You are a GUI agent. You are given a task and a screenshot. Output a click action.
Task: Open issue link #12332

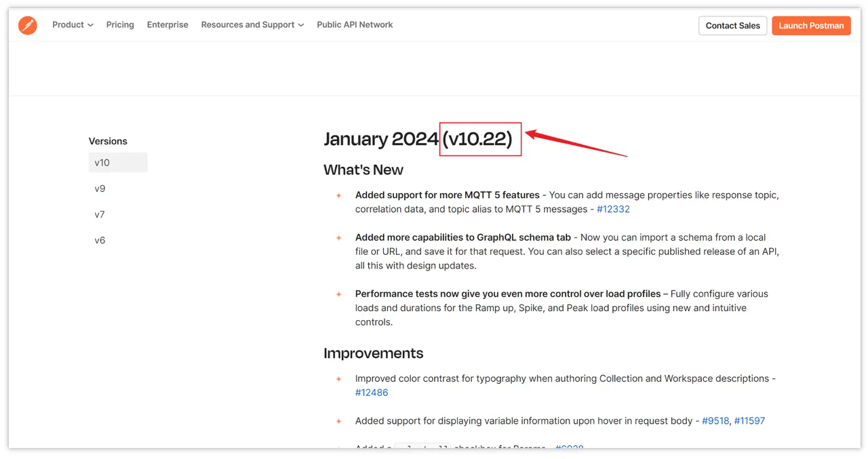(x=613, y=209)
